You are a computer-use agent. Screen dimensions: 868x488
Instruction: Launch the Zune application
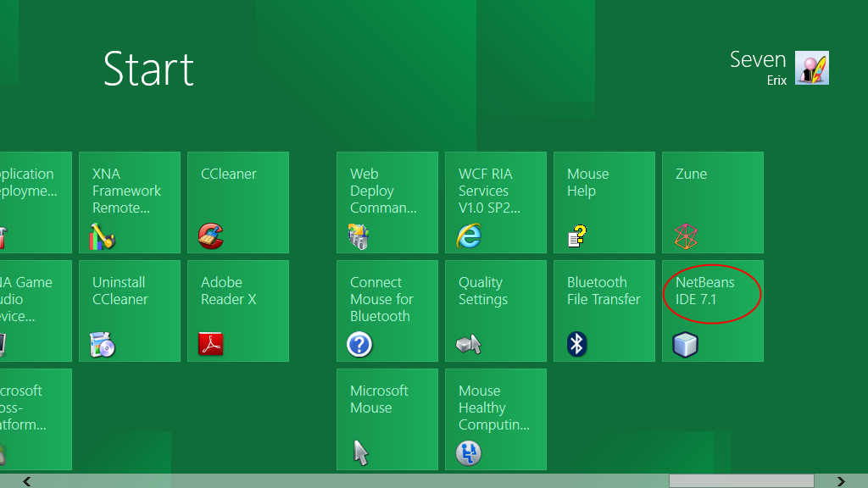[712, 202]
